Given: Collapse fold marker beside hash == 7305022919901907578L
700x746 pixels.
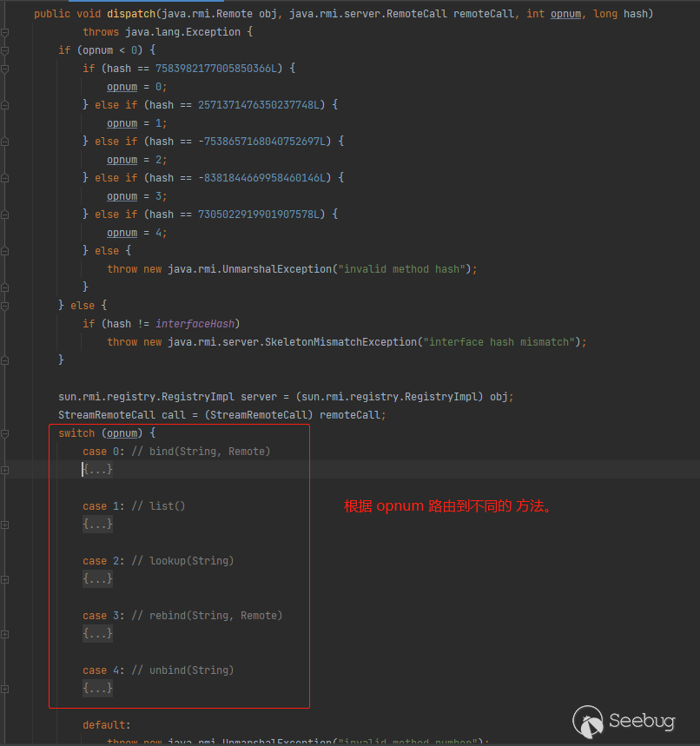Looking at the screenshot, I should (x=4, y=215).
